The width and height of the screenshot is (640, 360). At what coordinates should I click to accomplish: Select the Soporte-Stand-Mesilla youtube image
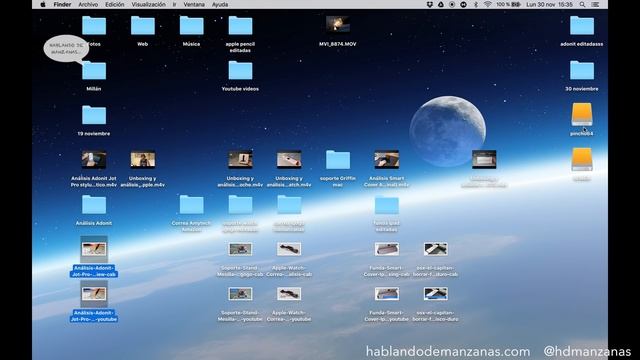coord(240,294)
